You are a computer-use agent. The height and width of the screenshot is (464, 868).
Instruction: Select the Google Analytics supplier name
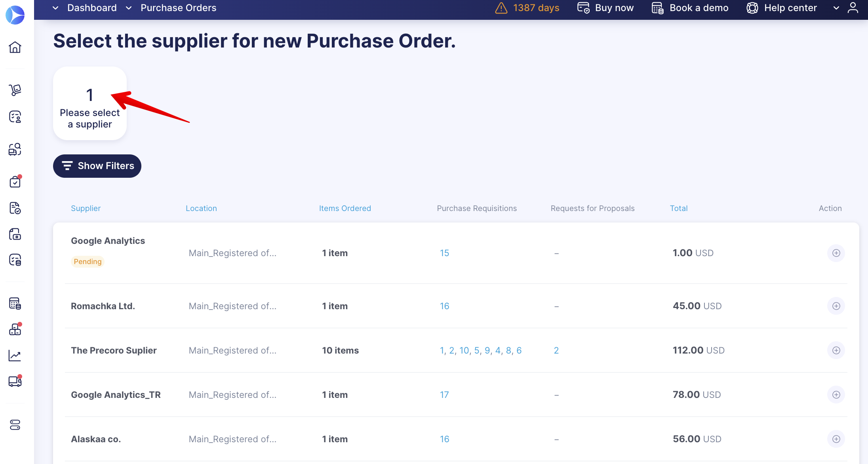[108, 241]
